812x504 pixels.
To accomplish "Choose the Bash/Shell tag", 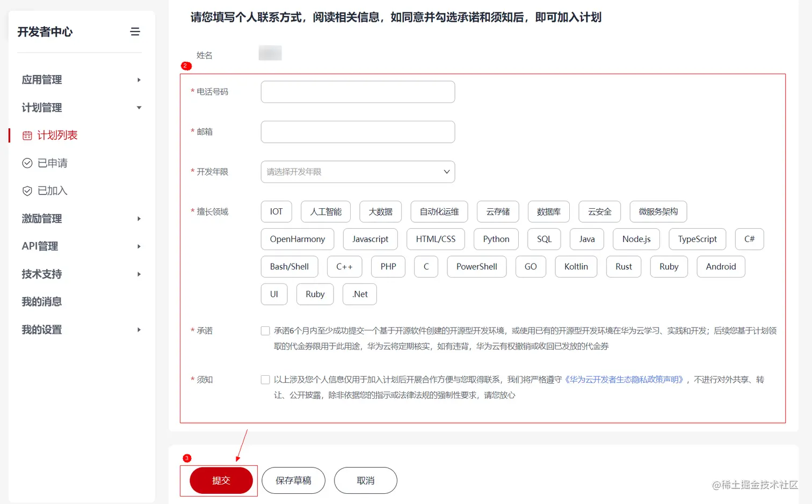I will tap(289, 267).
